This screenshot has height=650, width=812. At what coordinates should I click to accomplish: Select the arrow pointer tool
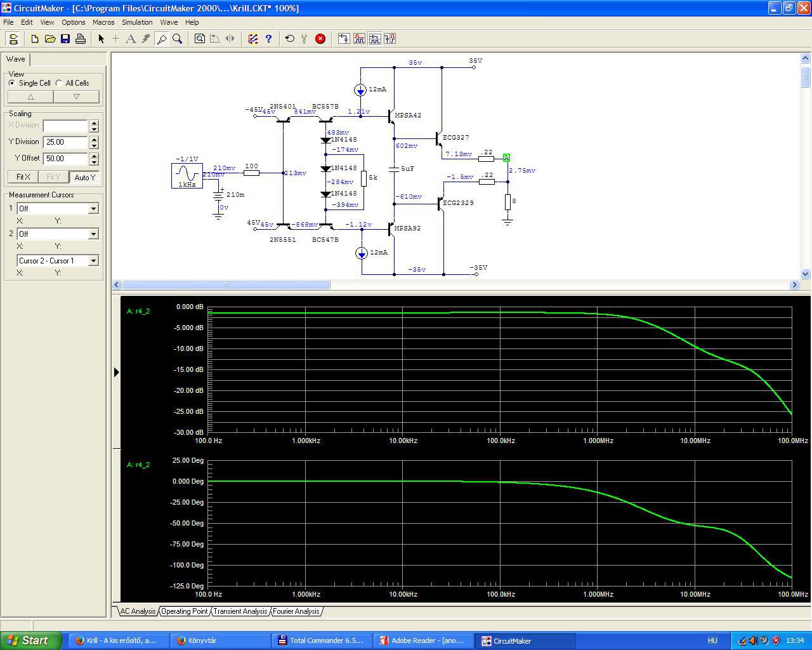(101, 39)
